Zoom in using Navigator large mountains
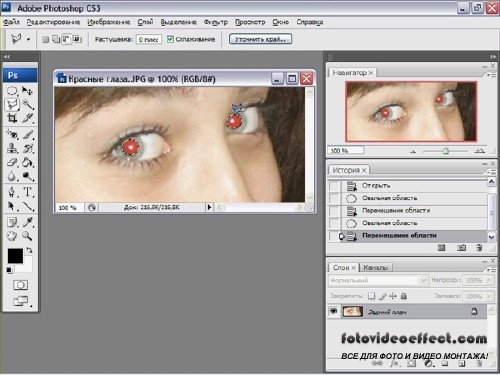This screenshot has height=375, width=500. (x=479, y=151)
